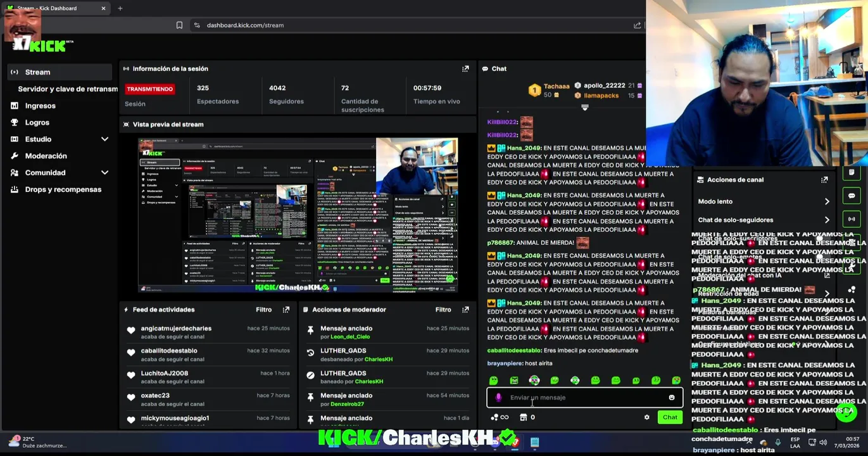This screenshot has height=456, width=868.
Task: Open the taskbar clock and date
Action: click(x=847, y=442)
